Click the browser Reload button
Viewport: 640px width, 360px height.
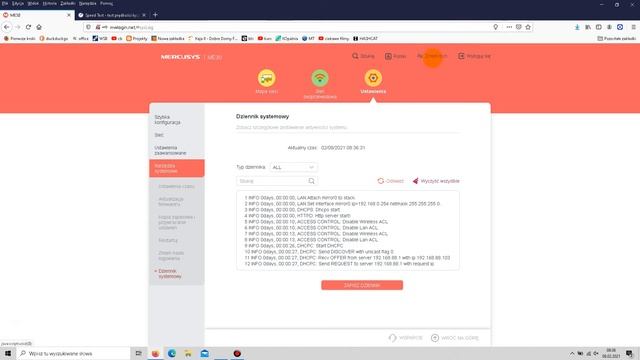(x=28, y=27)
